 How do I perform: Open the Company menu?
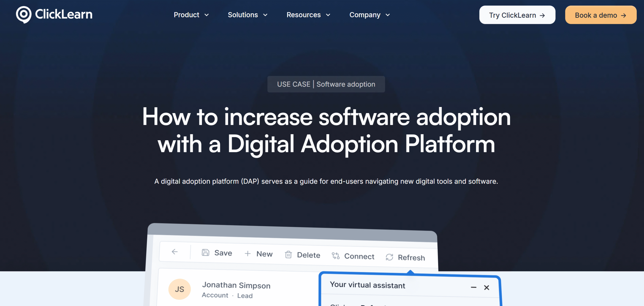click(370, 15)
